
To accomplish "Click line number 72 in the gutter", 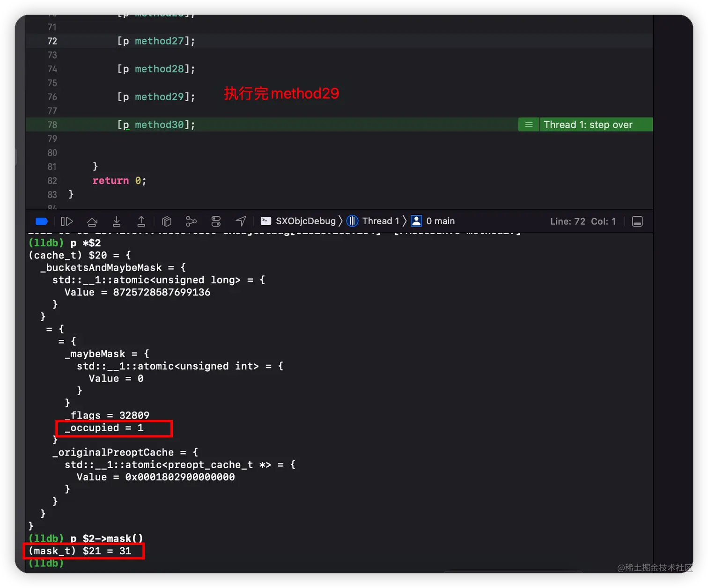I will 52,41.
